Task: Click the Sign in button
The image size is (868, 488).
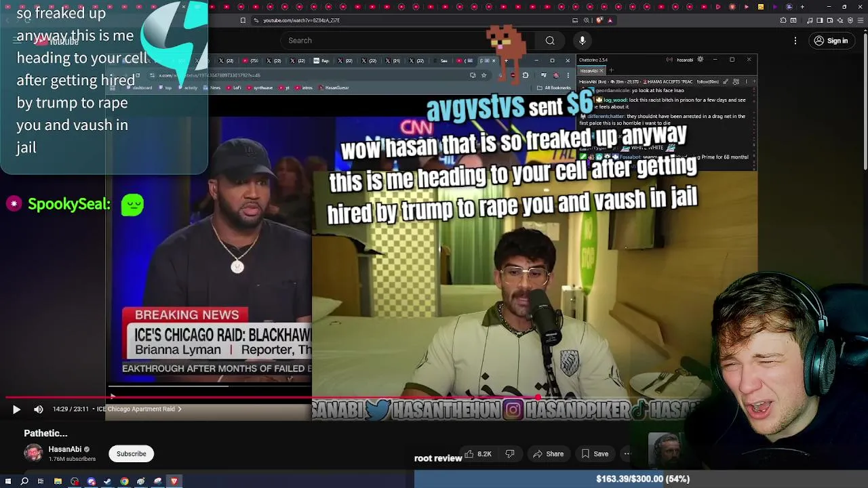Action: (x=831, y=41)
